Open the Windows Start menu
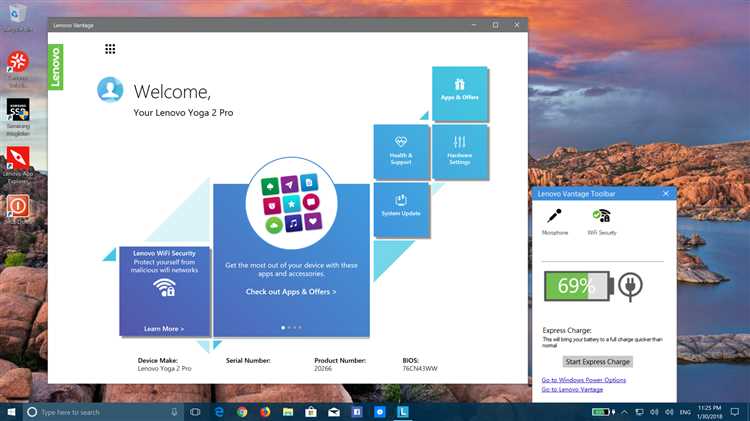This screenshot has height=421, width=750. (x=11, y=411)
